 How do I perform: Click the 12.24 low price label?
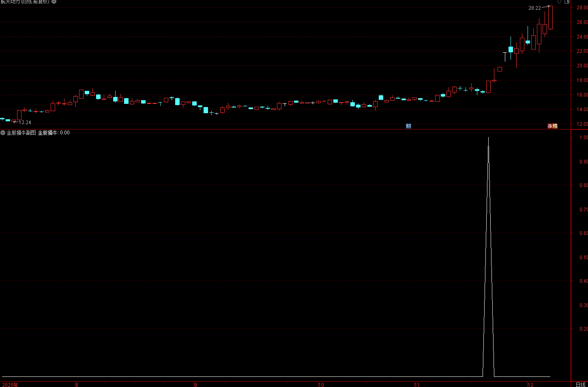click(x=25, y=123)
